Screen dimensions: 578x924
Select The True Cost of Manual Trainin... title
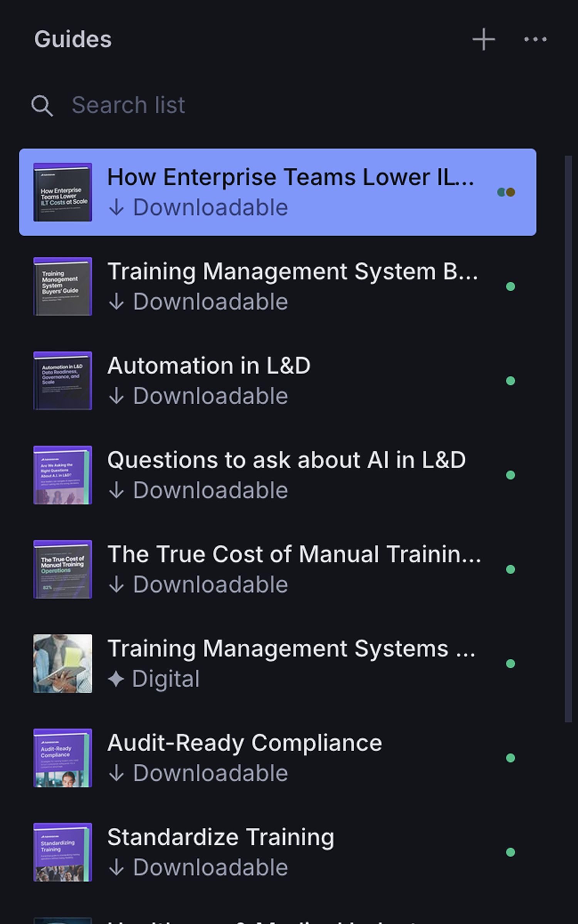click(294, 554)
